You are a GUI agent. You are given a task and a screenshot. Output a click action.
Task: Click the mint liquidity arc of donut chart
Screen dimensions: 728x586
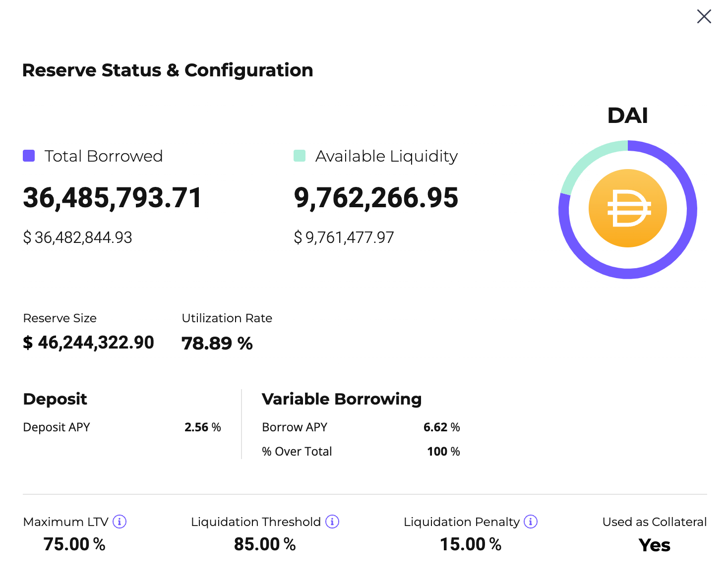click(585, 160)
